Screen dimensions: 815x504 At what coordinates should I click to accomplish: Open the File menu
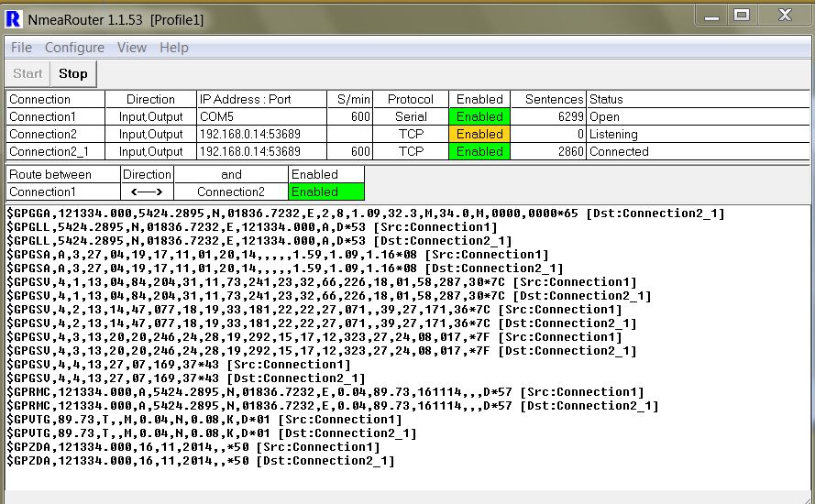(x=21, y=48)
